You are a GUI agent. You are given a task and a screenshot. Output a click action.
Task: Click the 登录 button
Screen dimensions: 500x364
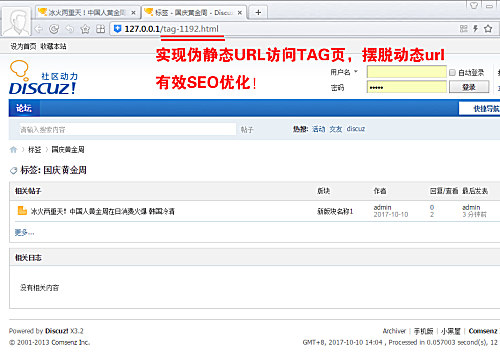pos(469,87)
